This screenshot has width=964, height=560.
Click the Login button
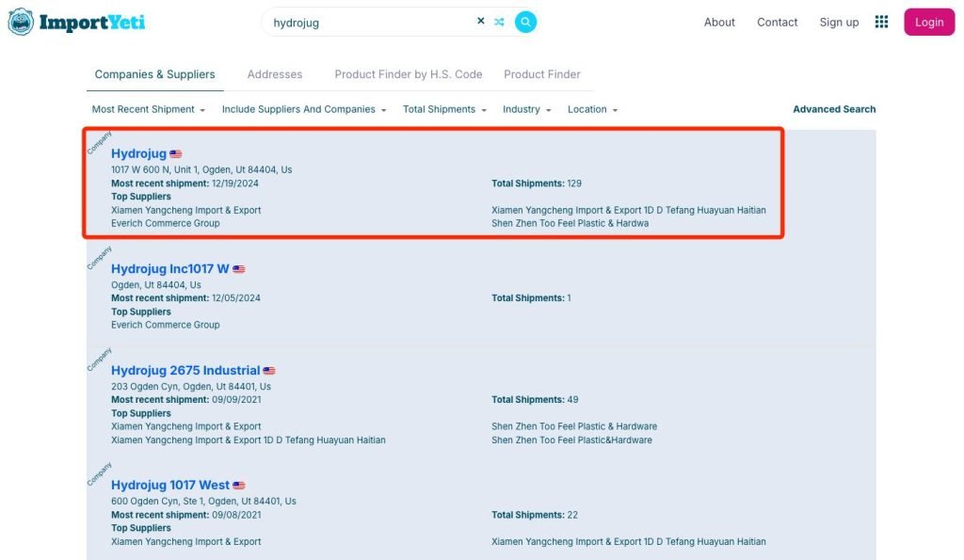(x=929, y=23)
